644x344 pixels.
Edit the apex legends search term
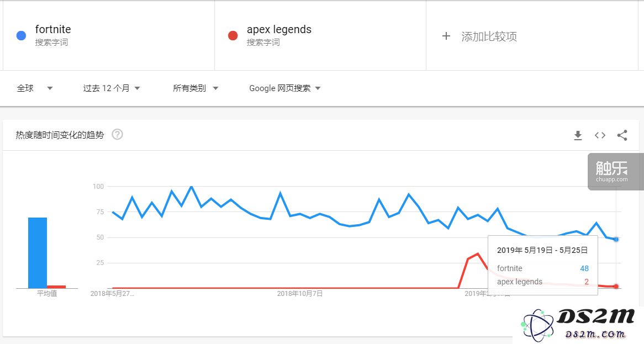pyautogui.click(x=279, y=30)
